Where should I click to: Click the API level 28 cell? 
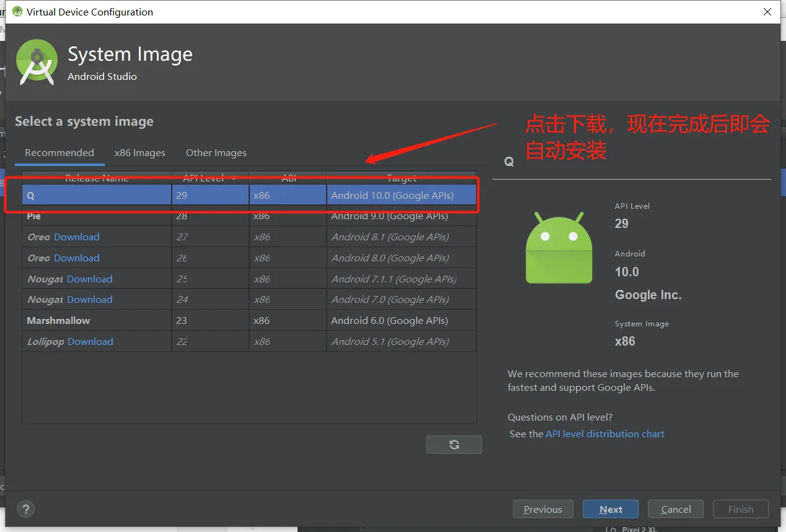(210, 216)
